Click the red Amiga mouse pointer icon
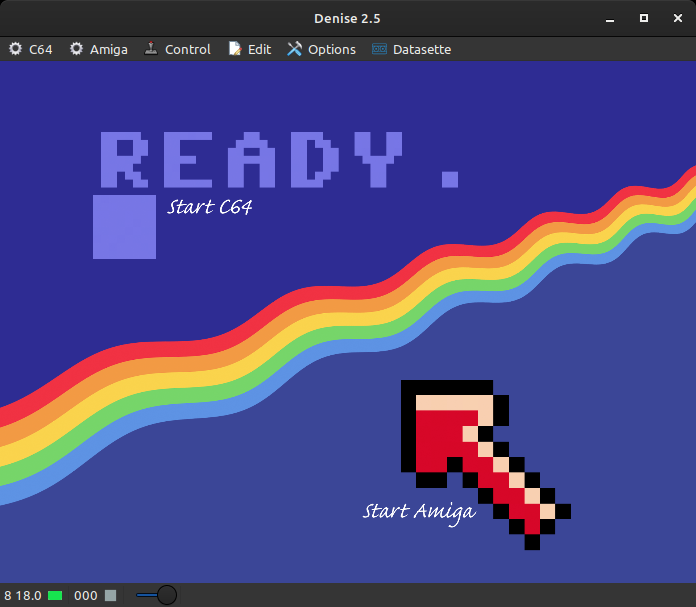 (x=486, y=464)
